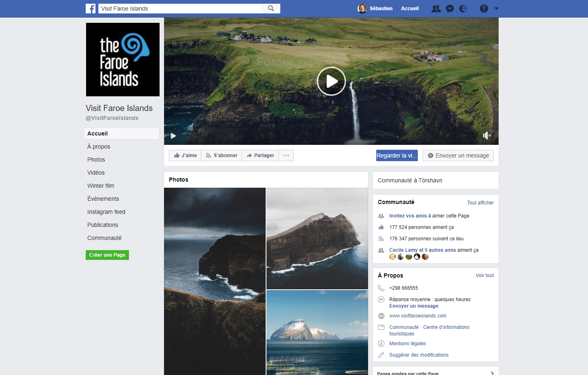The height and width of the screenshot is (375, 588).
Task: Click the Cecile Lamy link
Action: click(404, 250)
